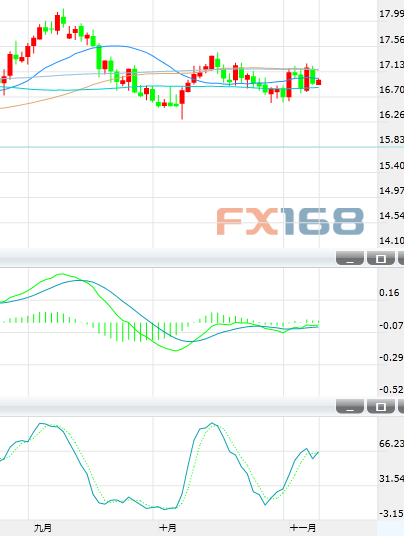This screenshot has height=538, width=404.
Task: Click the 66.23 stochastic scale label
Action: pos(391,444)
